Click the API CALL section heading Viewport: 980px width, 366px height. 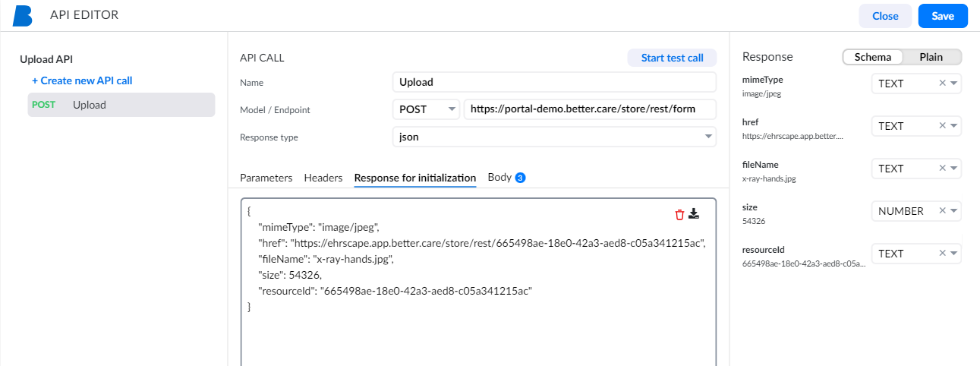262,58
